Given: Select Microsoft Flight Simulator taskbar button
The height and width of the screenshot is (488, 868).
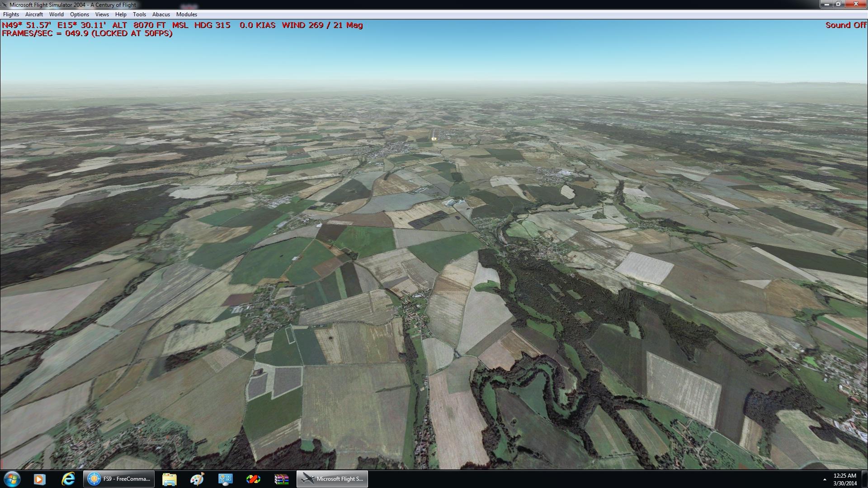Looking at the screenshot, I should (332, 479).
